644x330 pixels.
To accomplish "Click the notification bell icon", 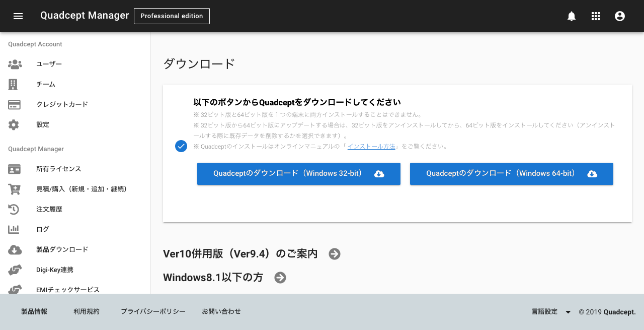I will coord(571,16).
